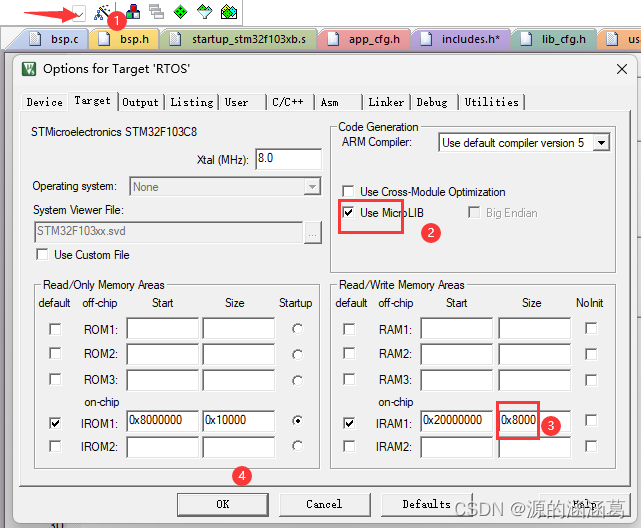Open the startup_stm32f103xb.s file tab
641x528 pixels.
tap(238, 39)
